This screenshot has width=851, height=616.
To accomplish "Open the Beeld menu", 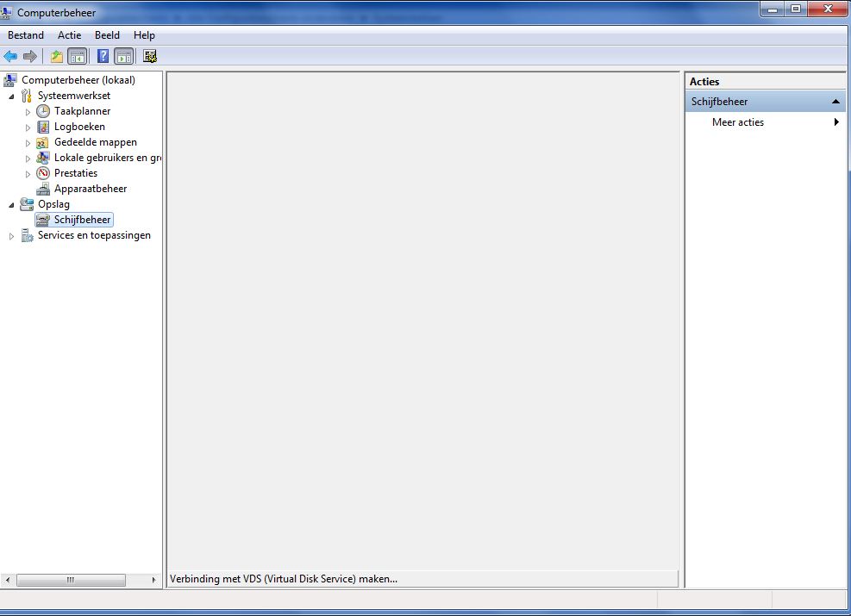I will (107, 35).
